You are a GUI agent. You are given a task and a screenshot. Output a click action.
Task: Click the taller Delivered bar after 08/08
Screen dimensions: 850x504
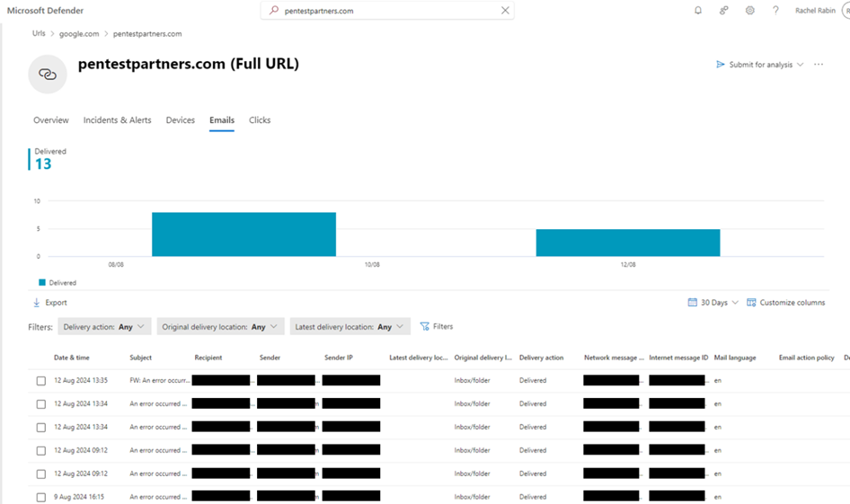point(243,234)
